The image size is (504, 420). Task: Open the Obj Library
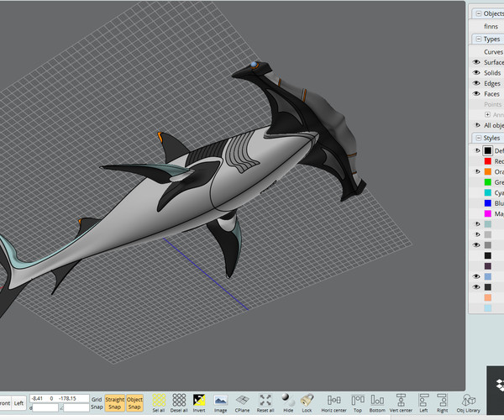click(470, 401)
